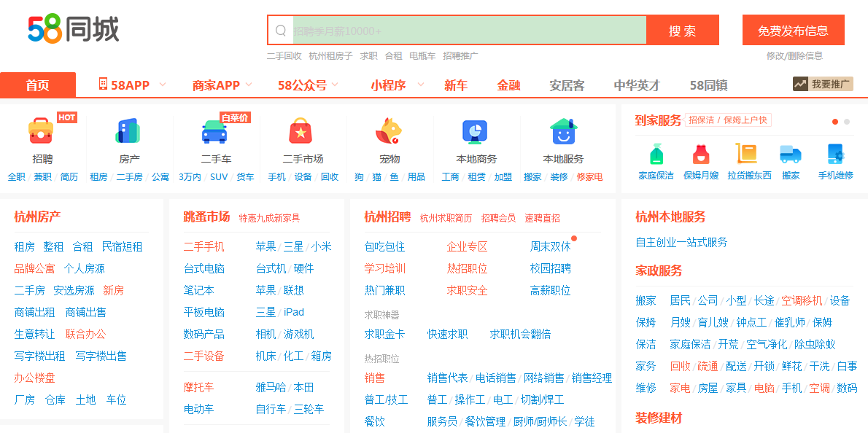This screenshot has width=868, height=433.
Task: Click 加盟 under 本地商务
Action: 503,177
